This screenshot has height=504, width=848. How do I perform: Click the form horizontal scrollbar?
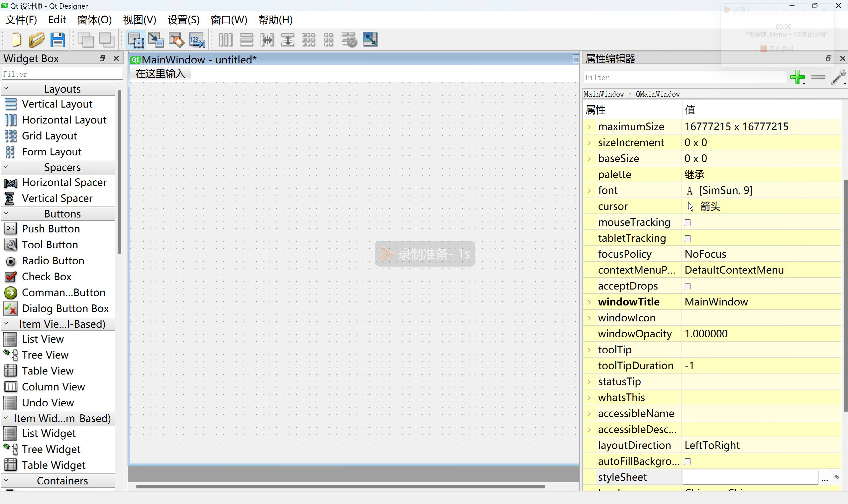(x=340, y=487)
